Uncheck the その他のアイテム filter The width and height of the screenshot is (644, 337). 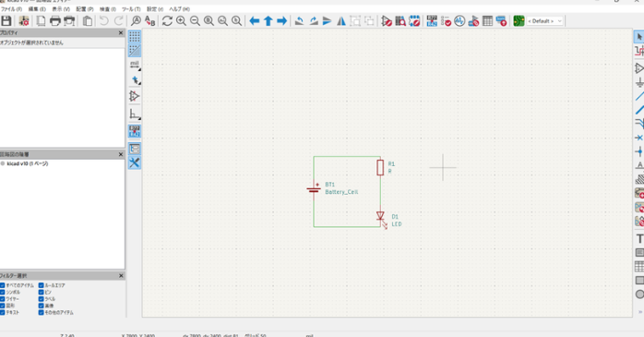[x=42, y=312]
